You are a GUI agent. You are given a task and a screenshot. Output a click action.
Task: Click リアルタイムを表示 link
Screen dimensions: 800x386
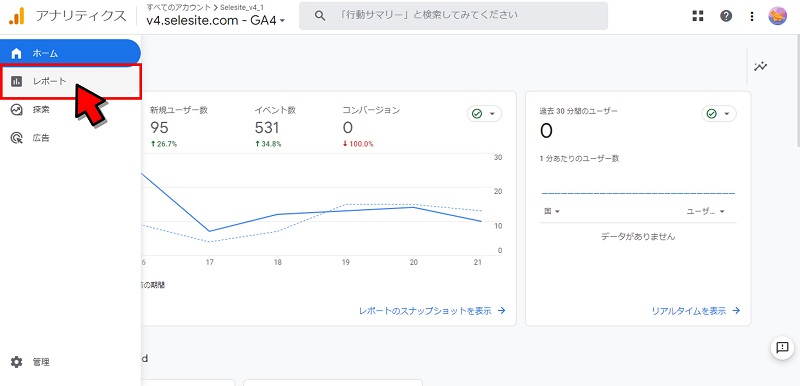click(696, 311)
